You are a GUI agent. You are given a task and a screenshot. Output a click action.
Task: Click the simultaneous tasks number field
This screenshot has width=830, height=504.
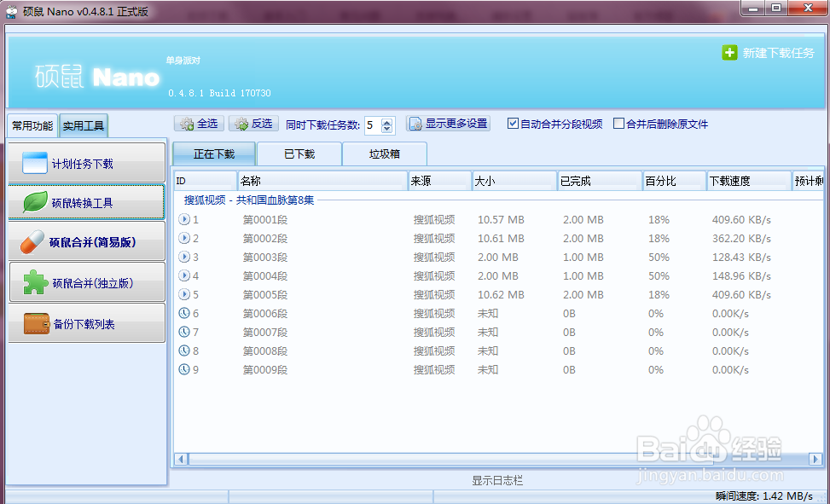point(373,125)
